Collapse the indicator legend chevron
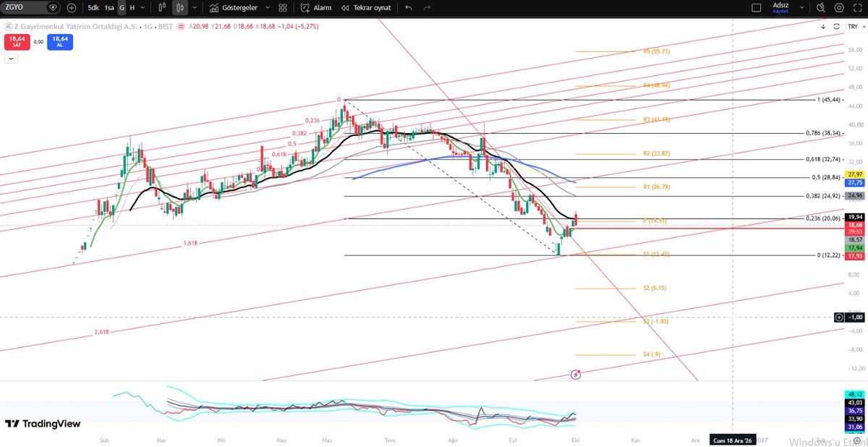 pyautogui.click(x=11, y=58)
